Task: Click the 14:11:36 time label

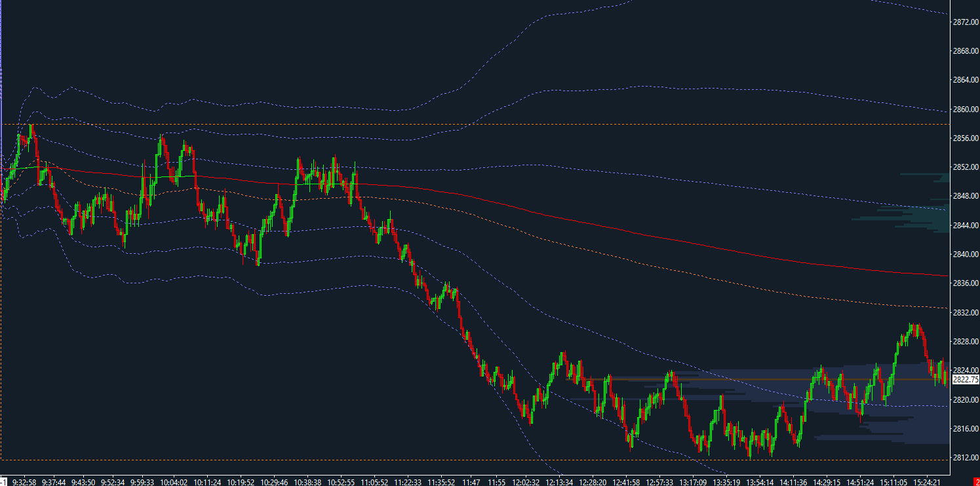Action: [792, 482]
